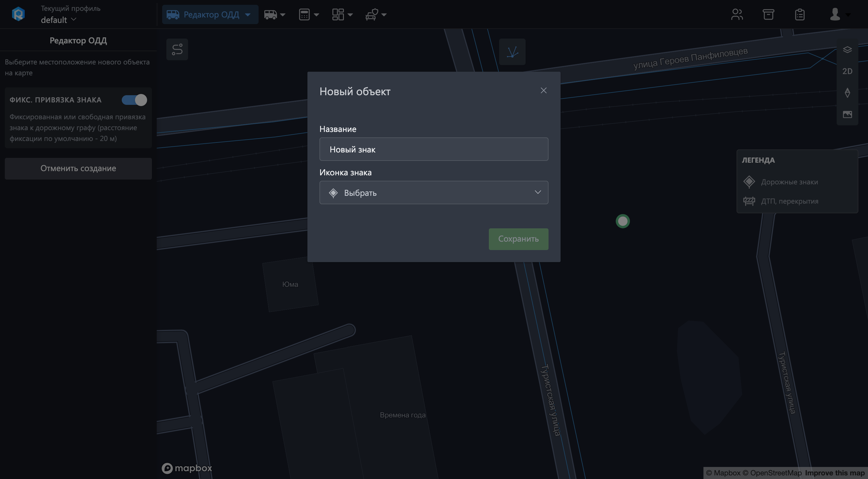Click the road graph branch tool icon
The image size is (868, 479).
[x=512, y=52]
